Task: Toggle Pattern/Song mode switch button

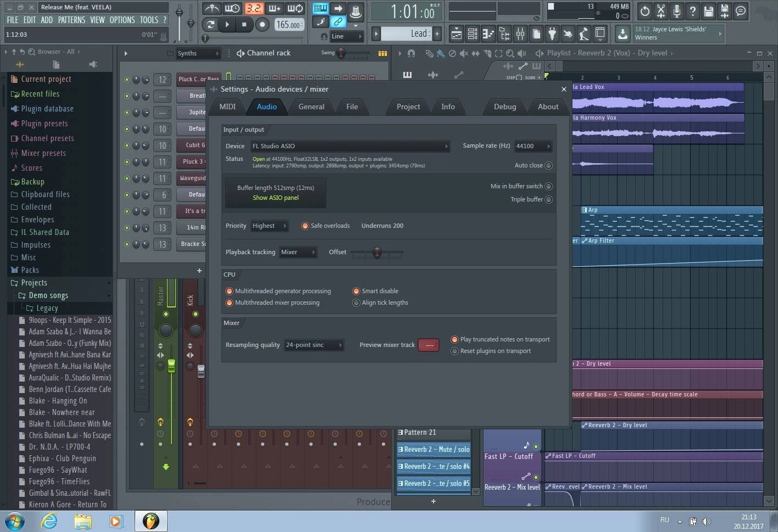Action: pyautogui.click(x=209, y=25)
